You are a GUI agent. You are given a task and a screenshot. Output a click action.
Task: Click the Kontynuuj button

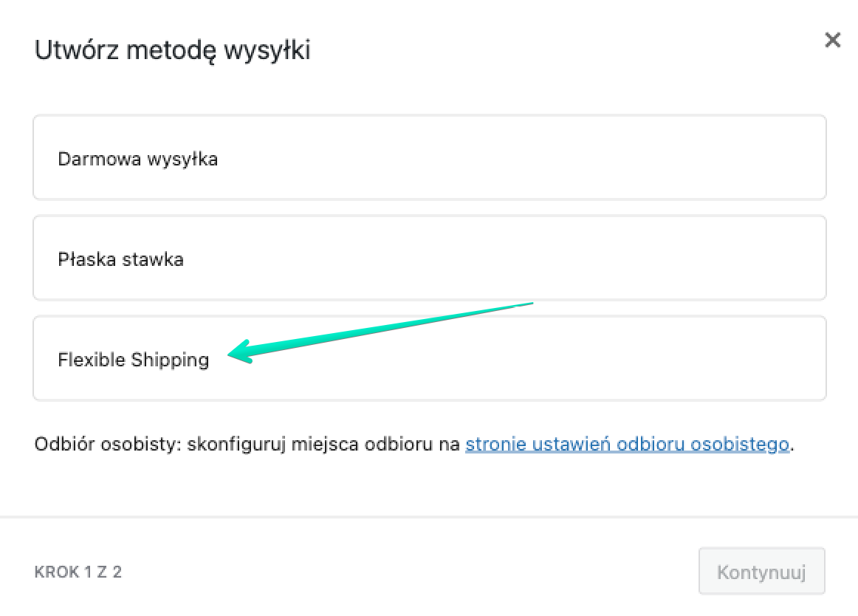(761, 570)
